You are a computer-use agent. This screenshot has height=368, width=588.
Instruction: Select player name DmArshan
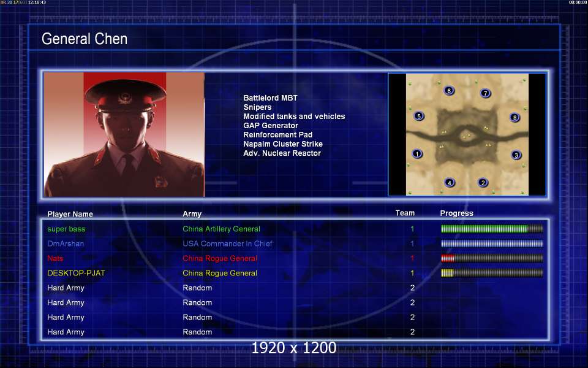(x=66, y=243)
